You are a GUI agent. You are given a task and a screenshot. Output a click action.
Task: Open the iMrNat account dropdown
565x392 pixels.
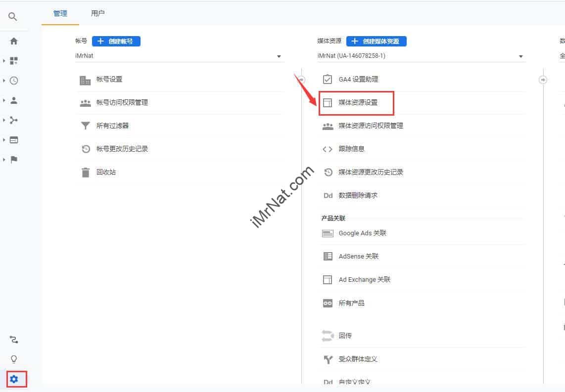pyautogui.click(x=179, y=56)
